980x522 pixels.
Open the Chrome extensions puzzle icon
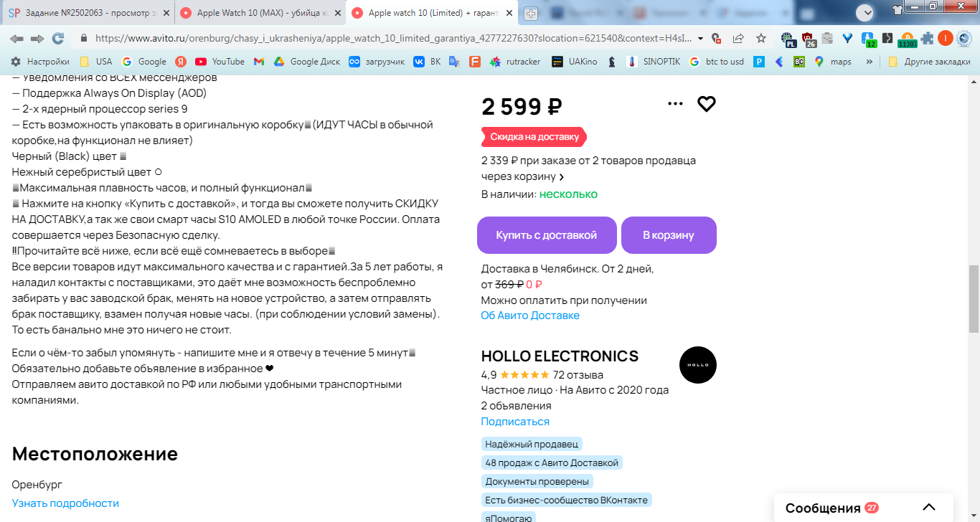(928, 39)
